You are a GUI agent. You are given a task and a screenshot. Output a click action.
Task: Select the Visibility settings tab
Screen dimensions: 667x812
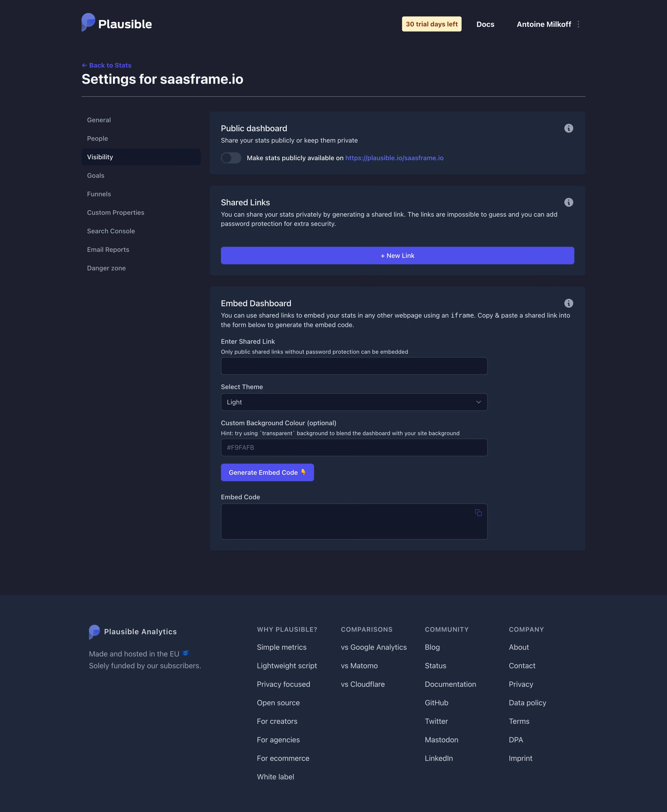(141, 157)
